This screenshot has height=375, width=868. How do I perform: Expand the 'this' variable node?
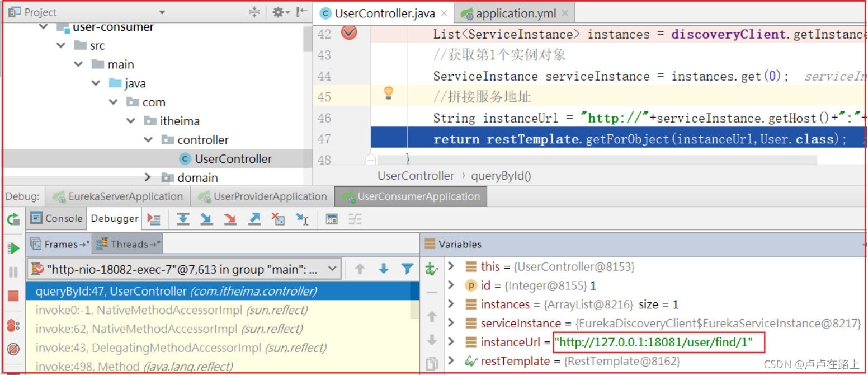point(451,266)
